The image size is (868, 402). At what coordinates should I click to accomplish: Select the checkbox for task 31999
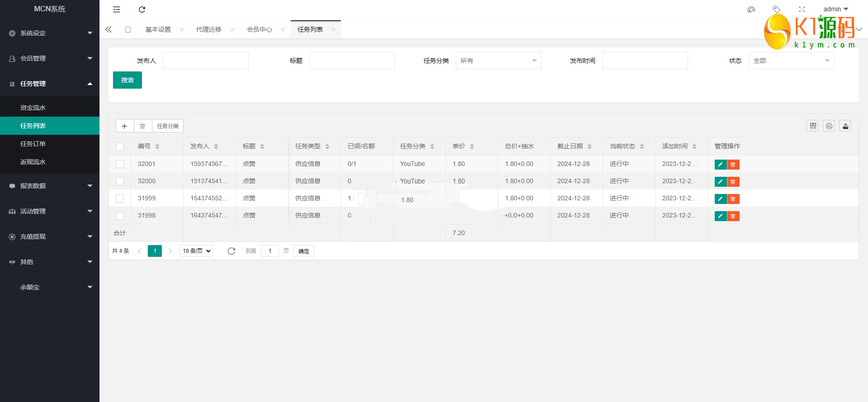tap(120, 199)
